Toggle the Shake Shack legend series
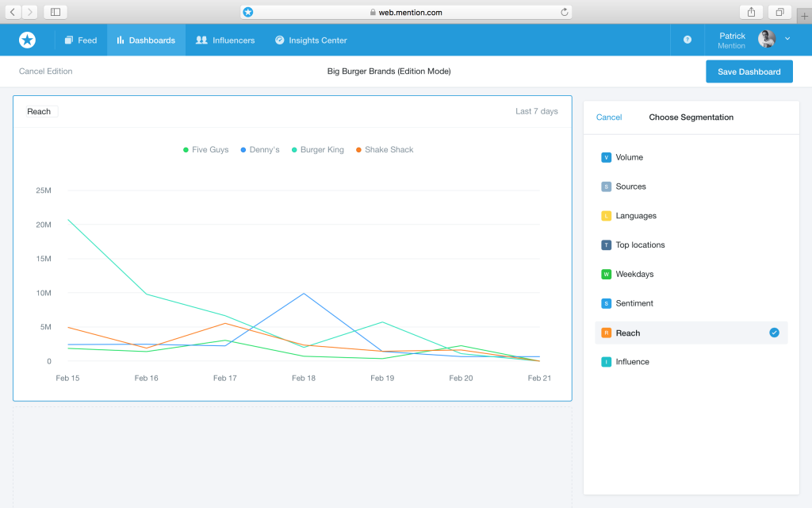Viewport: 812px width, 508px height. coord(385,149)
